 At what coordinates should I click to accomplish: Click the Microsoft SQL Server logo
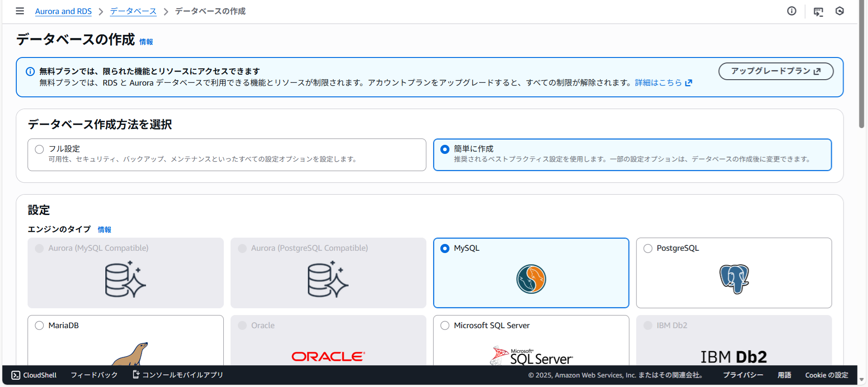click(531, 356)
